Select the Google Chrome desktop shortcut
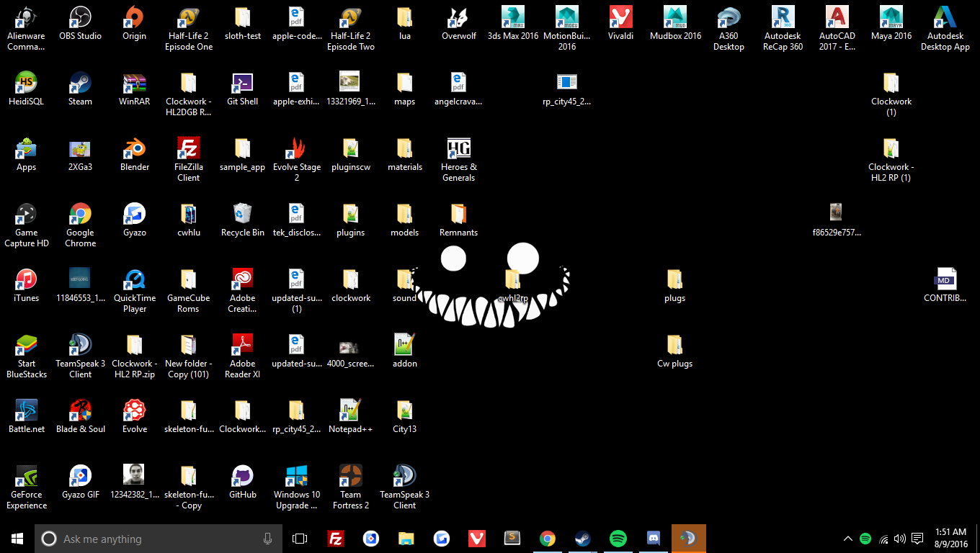Screen dimensions: 980x553 pos(80,225)
